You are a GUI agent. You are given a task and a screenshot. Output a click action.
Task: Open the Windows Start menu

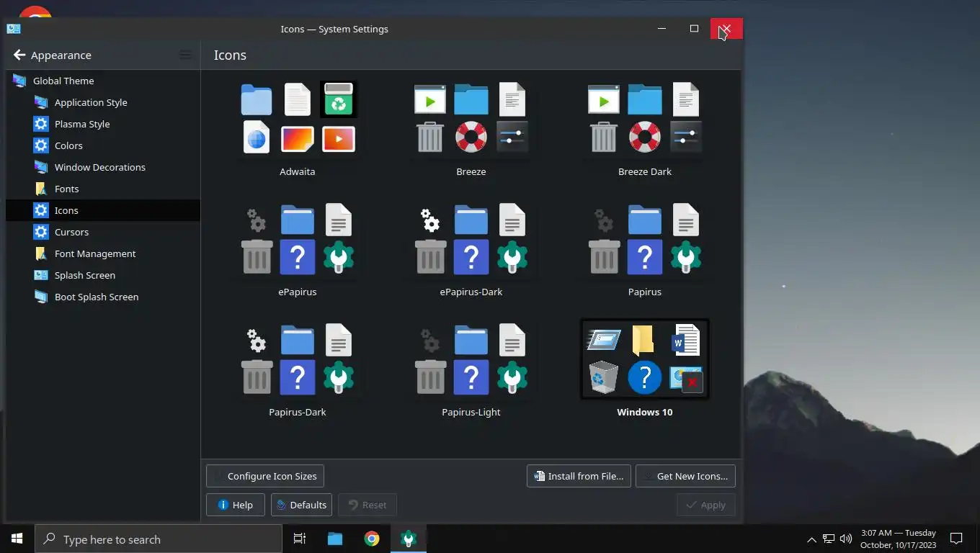click(17, 539)
